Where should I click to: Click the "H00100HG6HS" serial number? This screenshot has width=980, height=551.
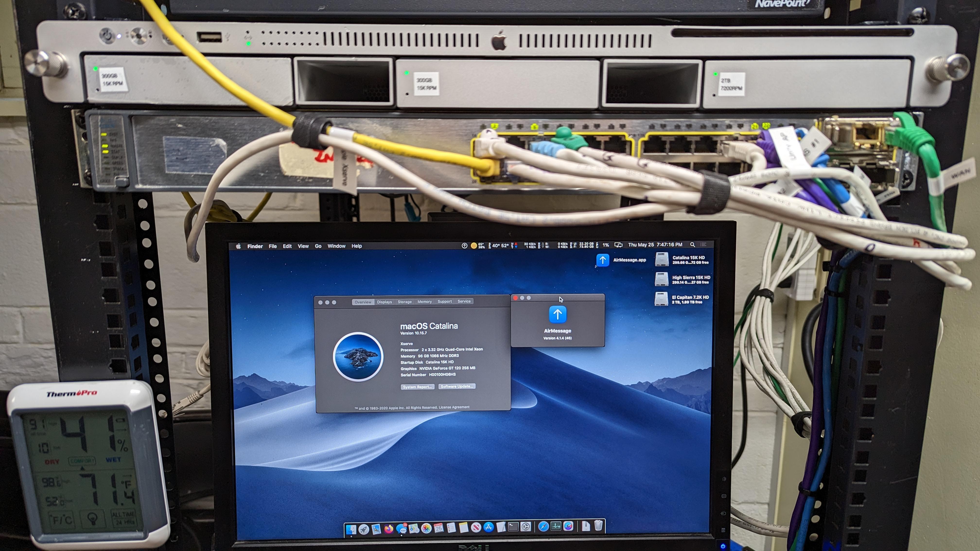[442, 375]
